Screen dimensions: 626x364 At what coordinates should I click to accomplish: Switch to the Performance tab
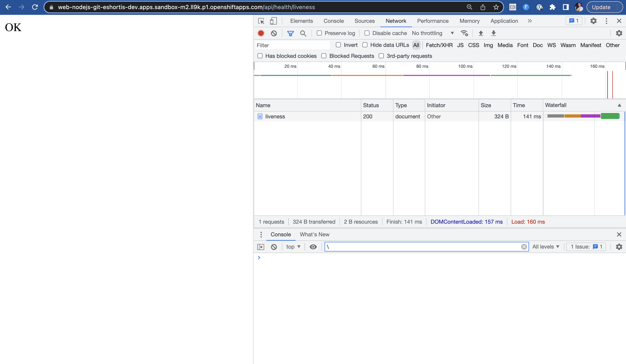433,21
